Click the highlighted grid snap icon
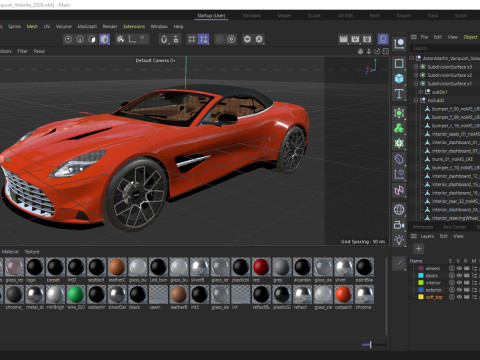 tap(203, 39)
